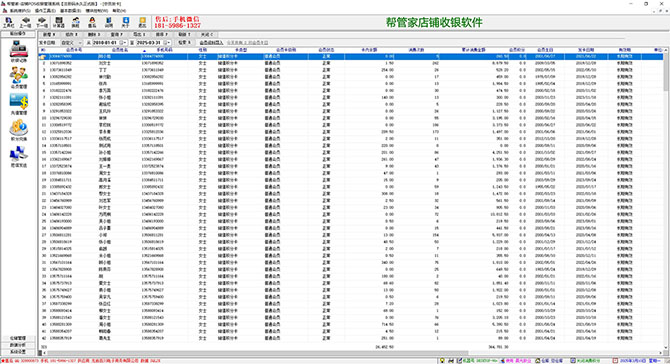
Task: Click the shift-change person icon in toolbar
Action: 75,22
